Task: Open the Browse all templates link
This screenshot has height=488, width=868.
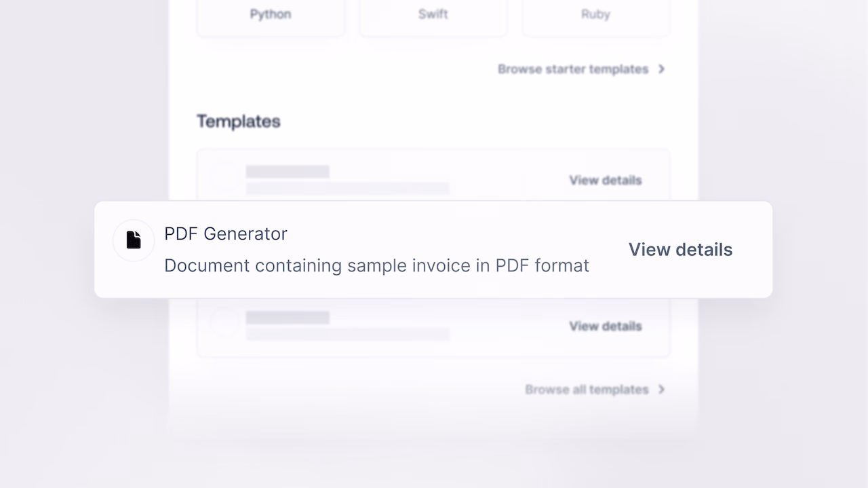Action: pyautogui.click(x=587, y=390)
